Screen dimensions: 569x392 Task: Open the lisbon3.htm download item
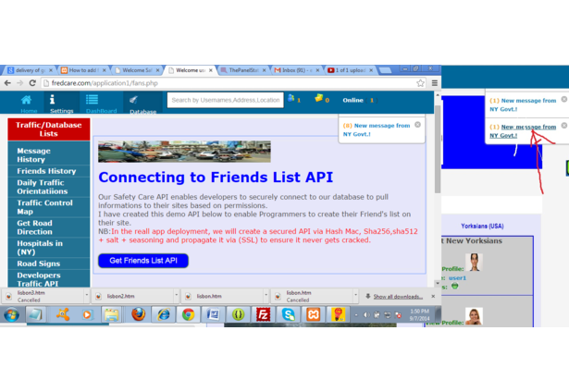42,296
